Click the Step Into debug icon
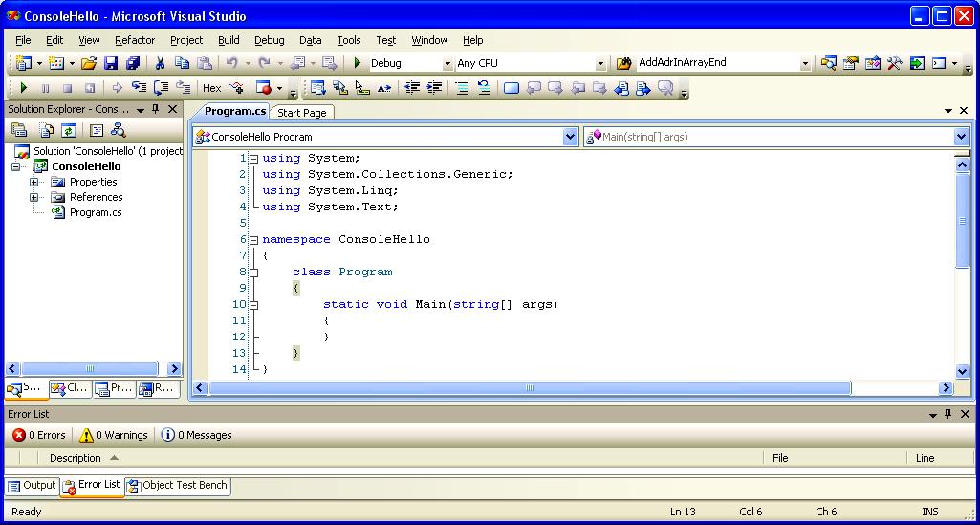980x525 pixels. [x=139, y=88]
